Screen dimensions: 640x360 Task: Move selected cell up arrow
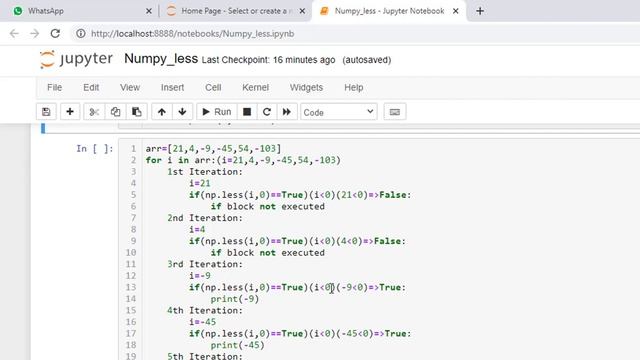click(x=162, y=112)
